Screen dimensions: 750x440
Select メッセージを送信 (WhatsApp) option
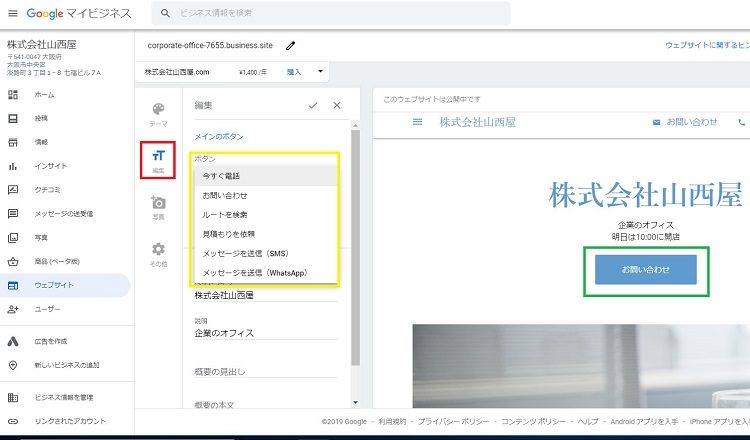coord(265,273)
